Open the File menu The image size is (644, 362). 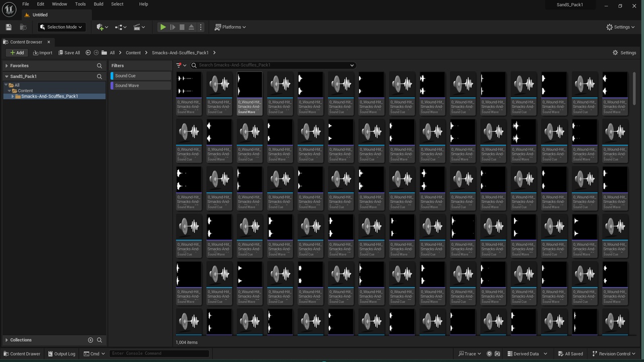click(x=26, y=4)
